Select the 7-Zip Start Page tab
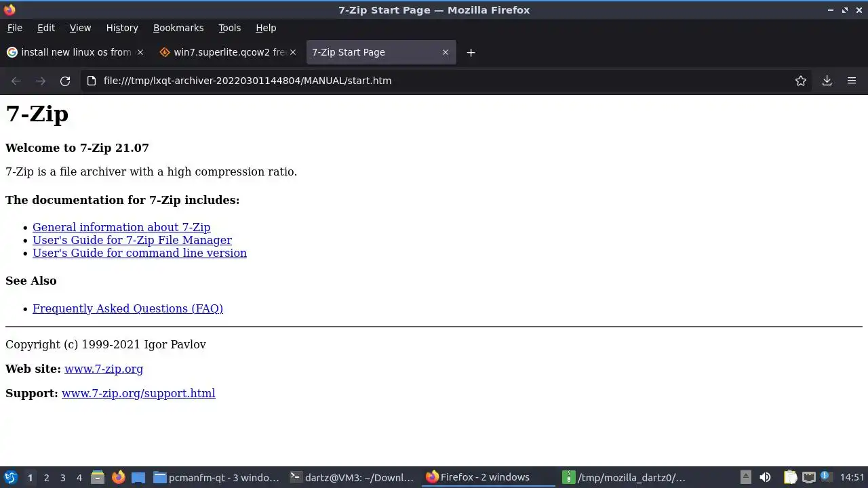868x488 pixels. (381, 52)
